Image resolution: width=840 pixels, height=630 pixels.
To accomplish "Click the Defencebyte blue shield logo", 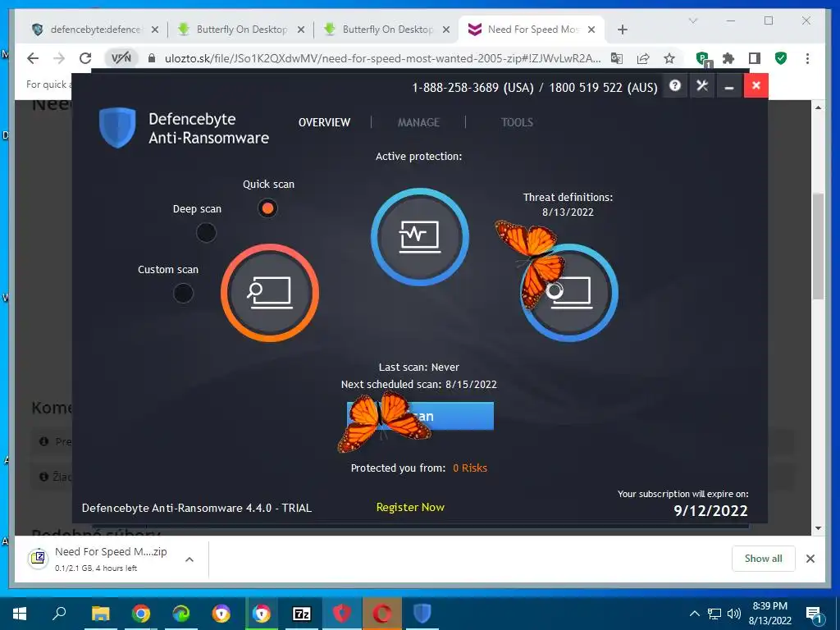I will 118,127.
